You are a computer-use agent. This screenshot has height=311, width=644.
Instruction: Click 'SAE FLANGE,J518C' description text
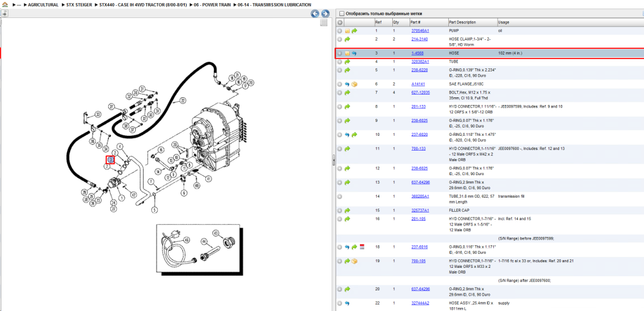click(x=464, y=84)
